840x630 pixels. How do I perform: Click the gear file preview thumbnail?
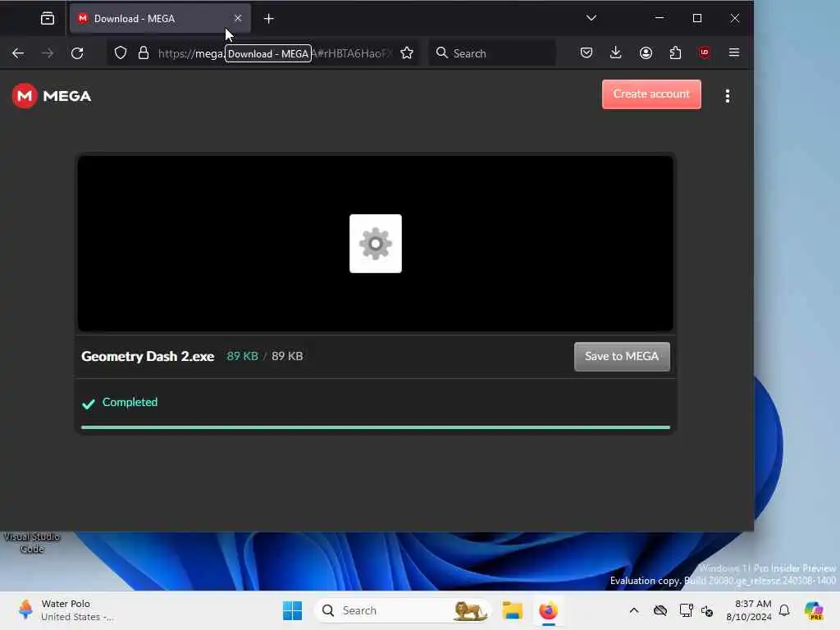pyautogui.click(x=376, y=244)
